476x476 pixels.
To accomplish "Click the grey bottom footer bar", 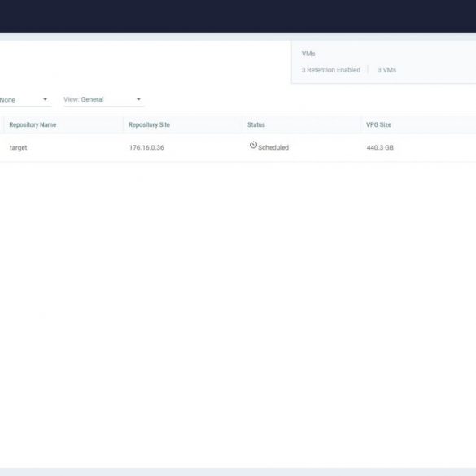I will 238,472.
